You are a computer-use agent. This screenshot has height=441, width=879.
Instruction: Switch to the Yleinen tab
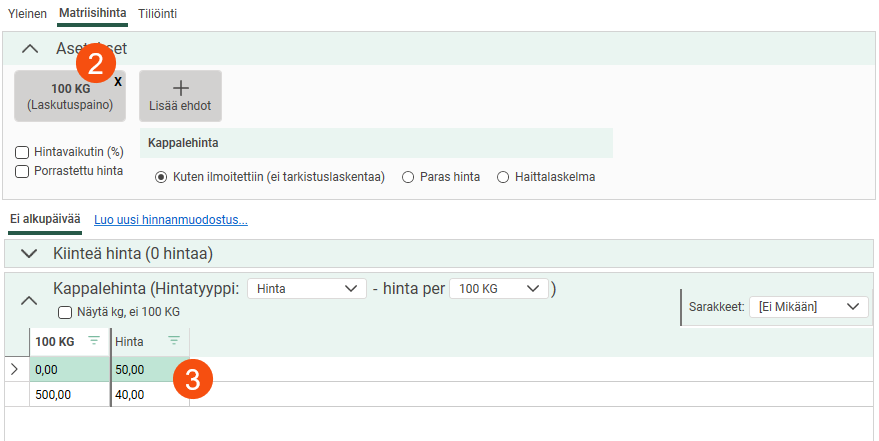coord(27,15)
